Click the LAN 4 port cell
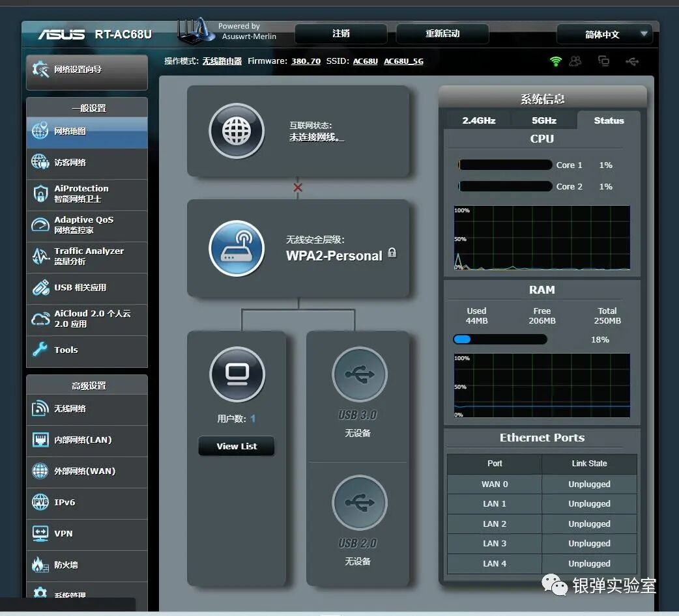The width and height of the screenshot is (679, 616). pos(495,564)
